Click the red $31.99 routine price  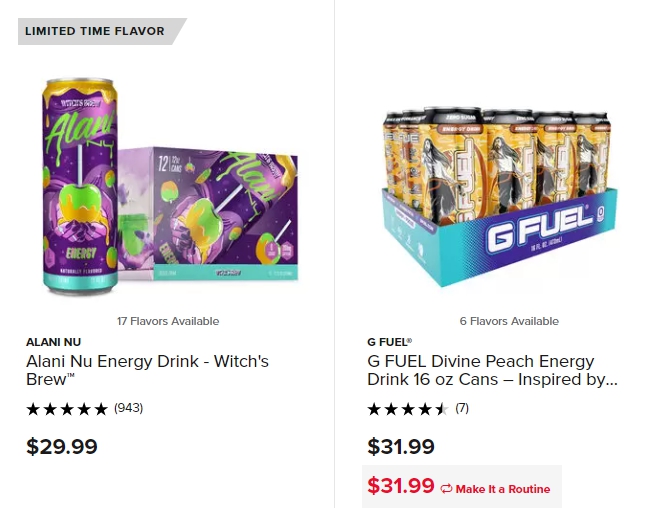point(401,486)
